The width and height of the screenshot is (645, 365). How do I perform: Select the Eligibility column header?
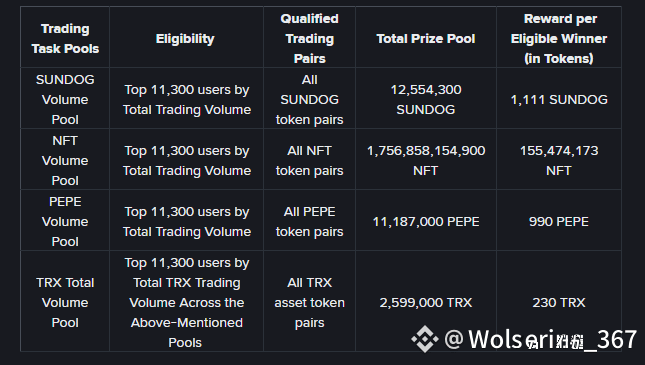(186, 39)
